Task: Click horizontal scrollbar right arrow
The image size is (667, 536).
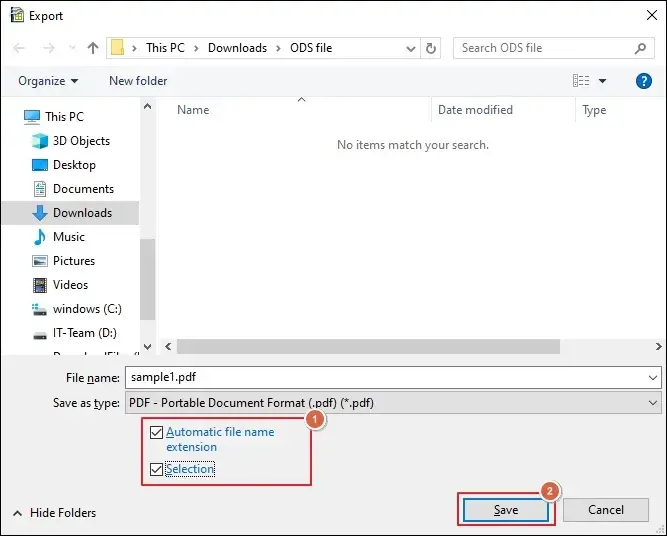Action: pyautogui.click(x=658, y=346)
